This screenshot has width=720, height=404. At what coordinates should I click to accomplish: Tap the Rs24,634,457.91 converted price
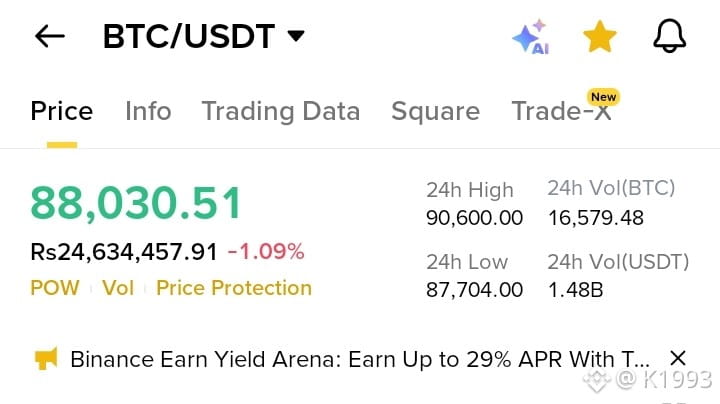point(124,251)
